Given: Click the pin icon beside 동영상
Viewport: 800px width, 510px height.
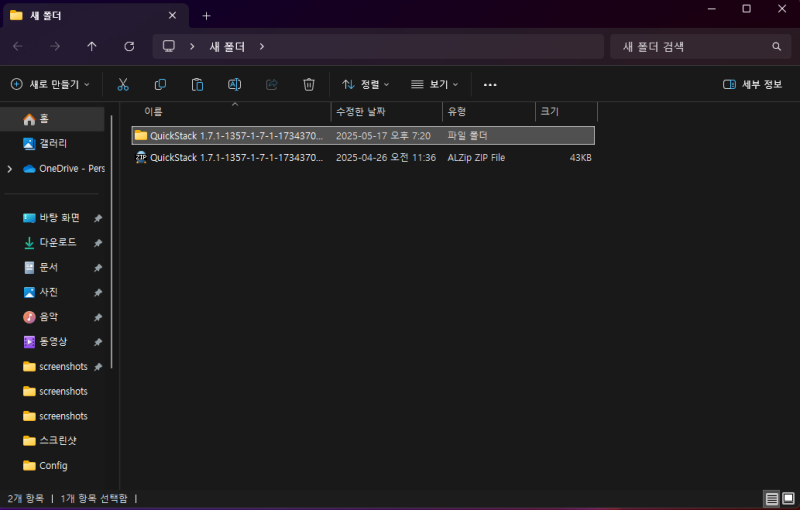Looking at the screenshot, I should point(98,342).
